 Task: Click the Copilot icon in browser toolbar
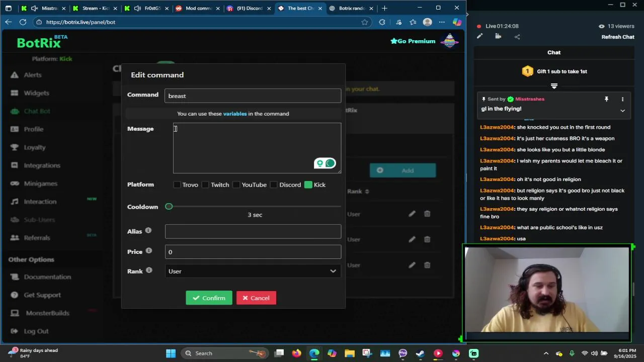pyautogui.click(x=457, y=22)
